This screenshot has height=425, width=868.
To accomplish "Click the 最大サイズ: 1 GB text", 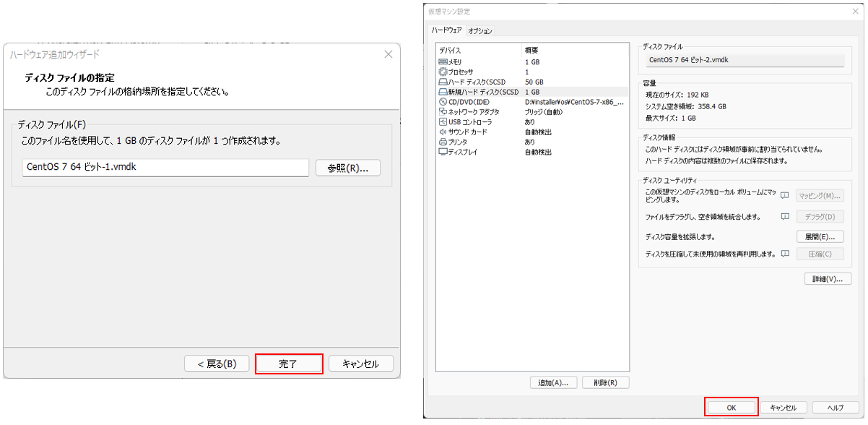I will tap(671, 118).
